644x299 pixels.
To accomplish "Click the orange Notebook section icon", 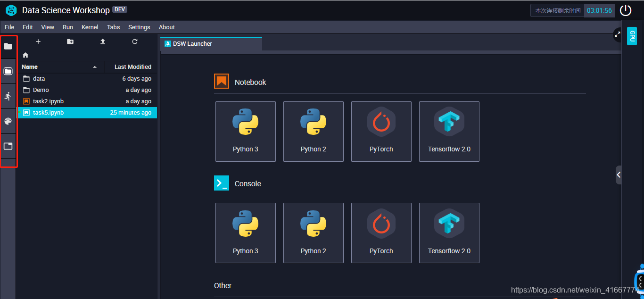I will [222, 82].
